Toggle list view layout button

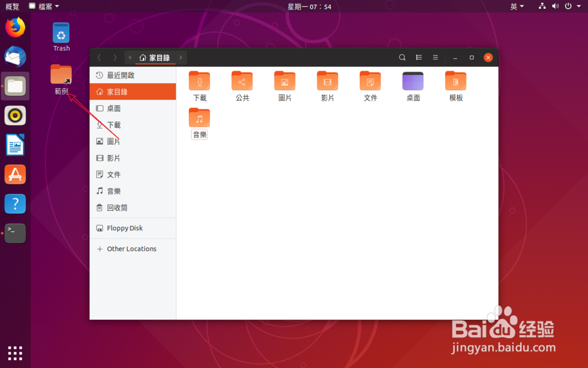point(419,58)
